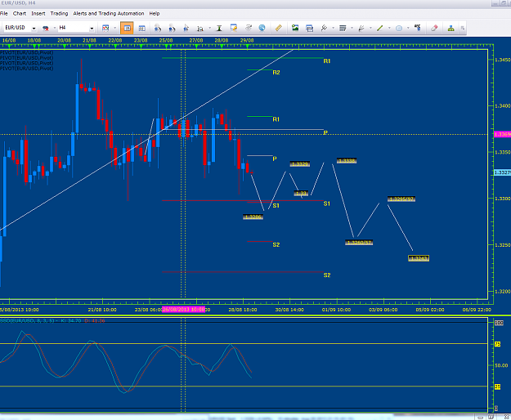Image resolution: width=511 pixels, height=420 pixels.
Task: Open the H4 timeframe dropdown
Action: click(92, 29)
